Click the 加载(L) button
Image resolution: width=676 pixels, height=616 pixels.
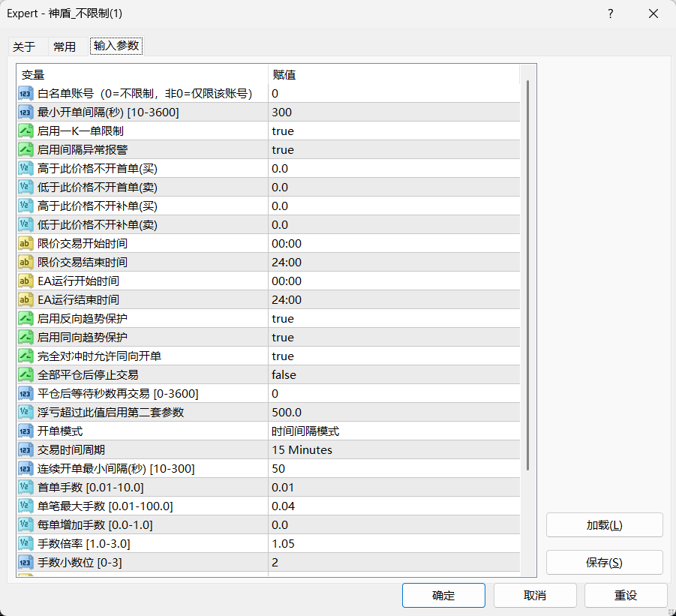click(605, 525)
